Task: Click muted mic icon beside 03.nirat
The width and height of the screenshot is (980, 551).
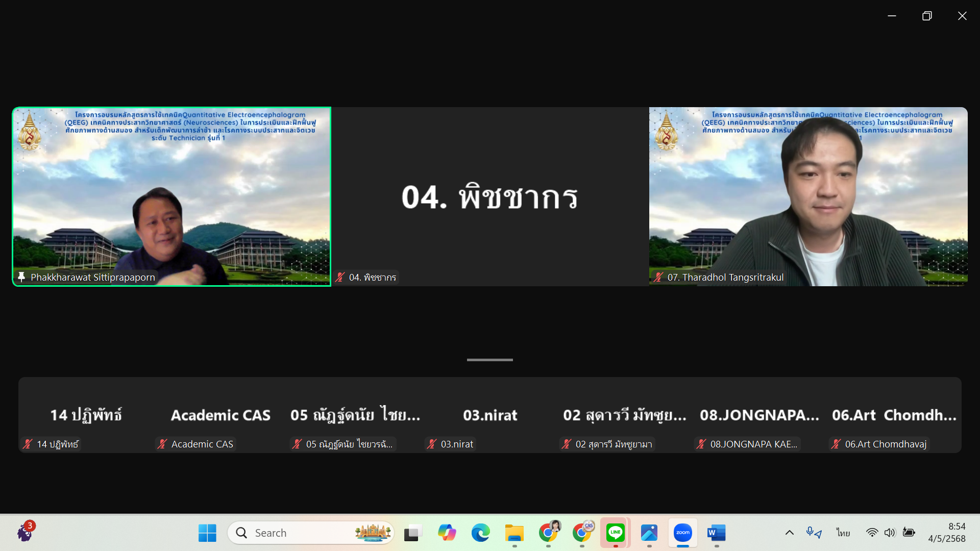Action: click(x=432, y=444)
